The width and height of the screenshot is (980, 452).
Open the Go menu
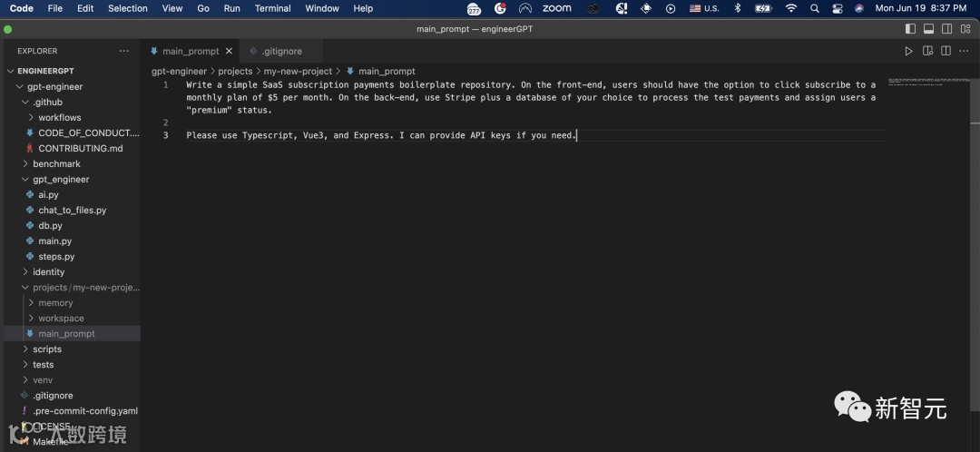pos(203,8)
